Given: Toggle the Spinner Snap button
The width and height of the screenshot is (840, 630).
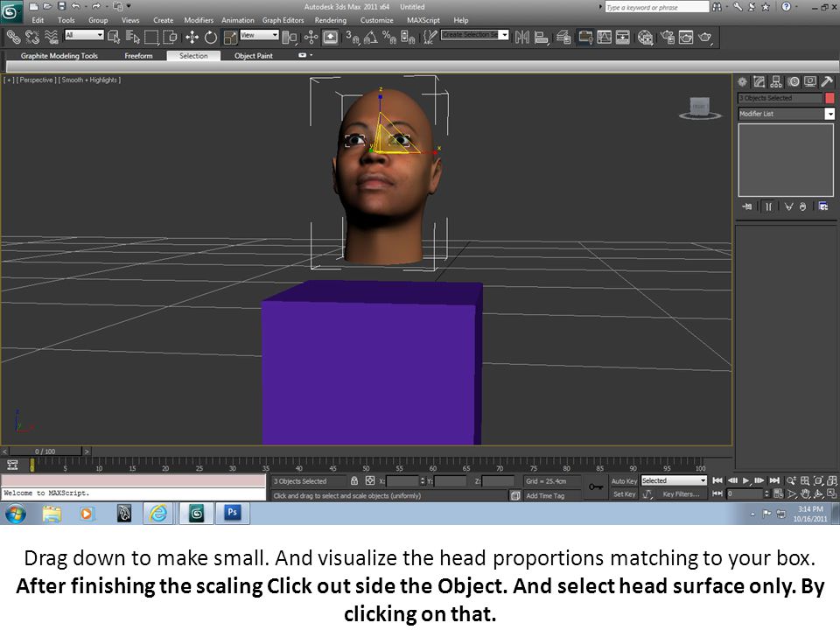Looking at the screenshot, I should tap(409, 37).
